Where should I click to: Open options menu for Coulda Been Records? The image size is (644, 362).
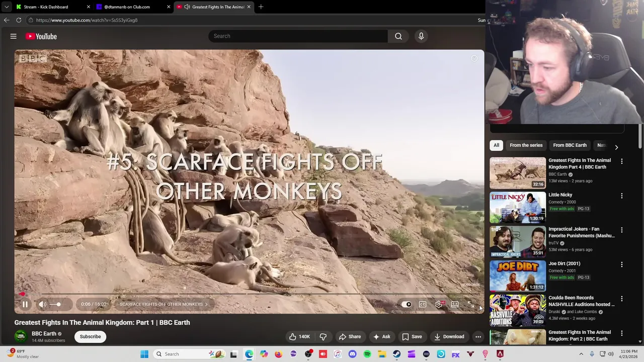[622, 299]
